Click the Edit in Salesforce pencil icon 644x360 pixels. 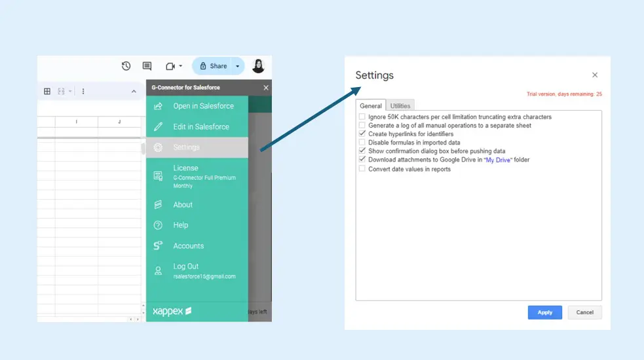pos(158,126)
